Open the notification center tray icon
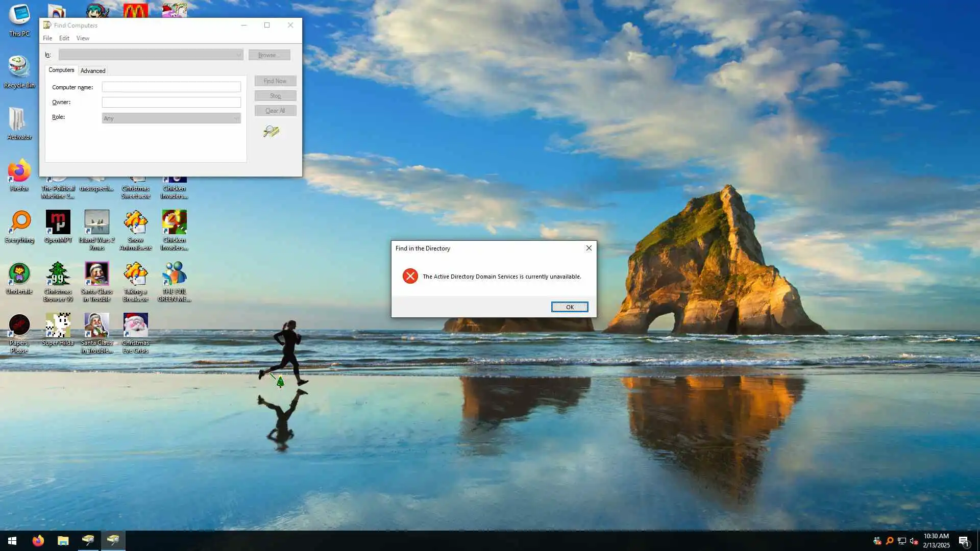 (x=963, y=541)
